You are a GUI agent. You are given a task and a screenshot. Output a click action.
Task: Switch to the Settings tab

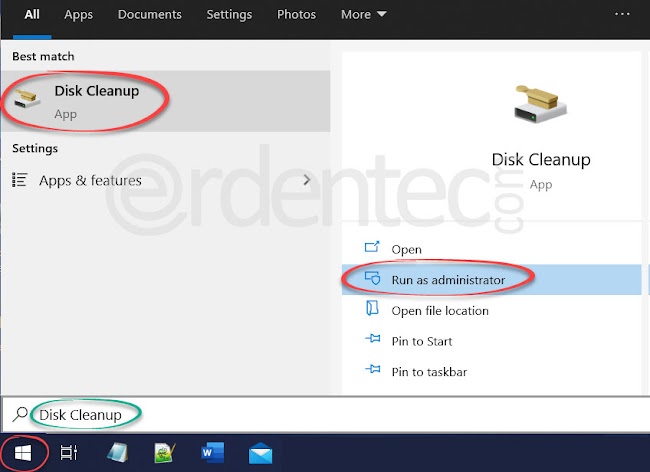[x=229, y=15]
